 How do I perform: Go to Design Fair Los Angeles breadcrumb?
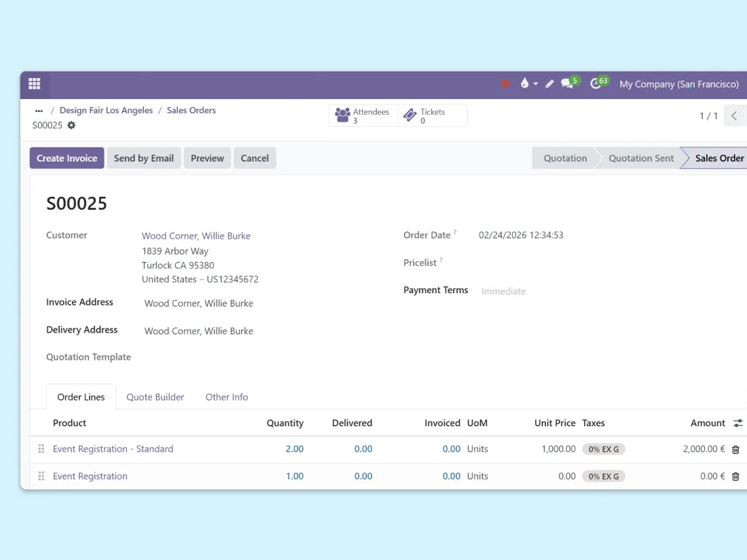[106, 111]
